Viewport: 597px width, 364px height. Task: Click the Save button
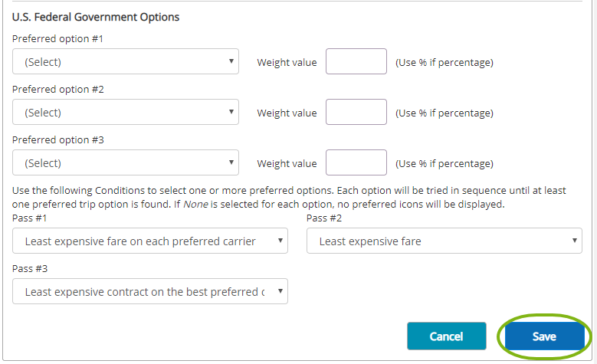tap(544, 336)
